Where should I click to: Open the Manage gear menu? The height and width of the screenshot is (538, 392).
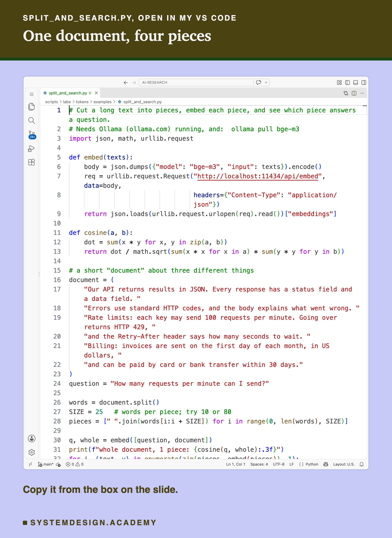coord(32,452)
